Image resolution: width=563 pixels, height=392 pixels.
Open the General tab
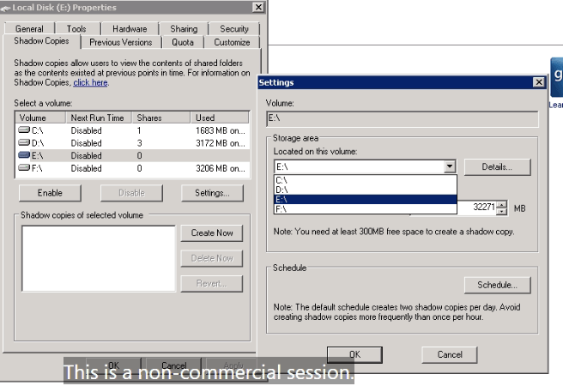click(x=29, y=28)
